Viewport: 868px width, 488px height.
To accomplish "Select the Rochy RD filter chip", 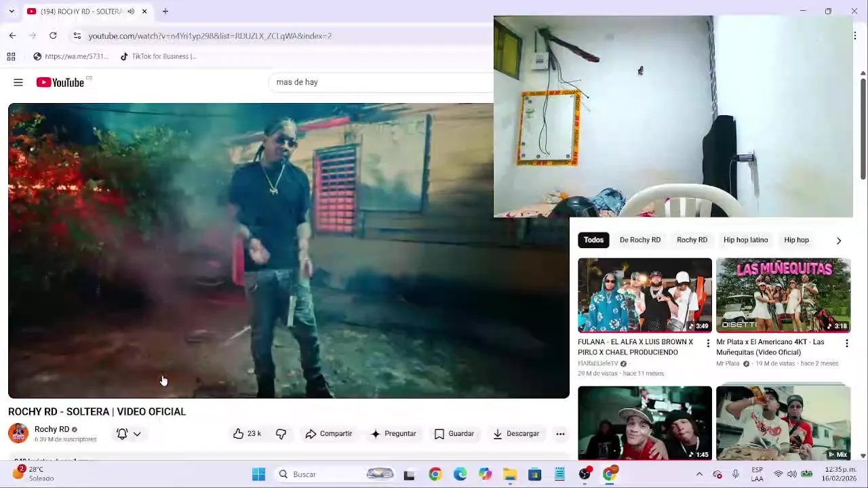I will coord(692,240).
